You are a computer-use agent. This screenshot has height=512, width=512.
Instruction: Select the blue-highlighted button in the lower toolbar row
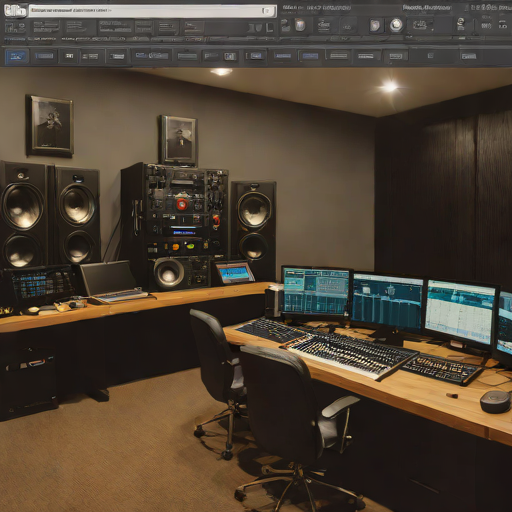tap(17, 56)
